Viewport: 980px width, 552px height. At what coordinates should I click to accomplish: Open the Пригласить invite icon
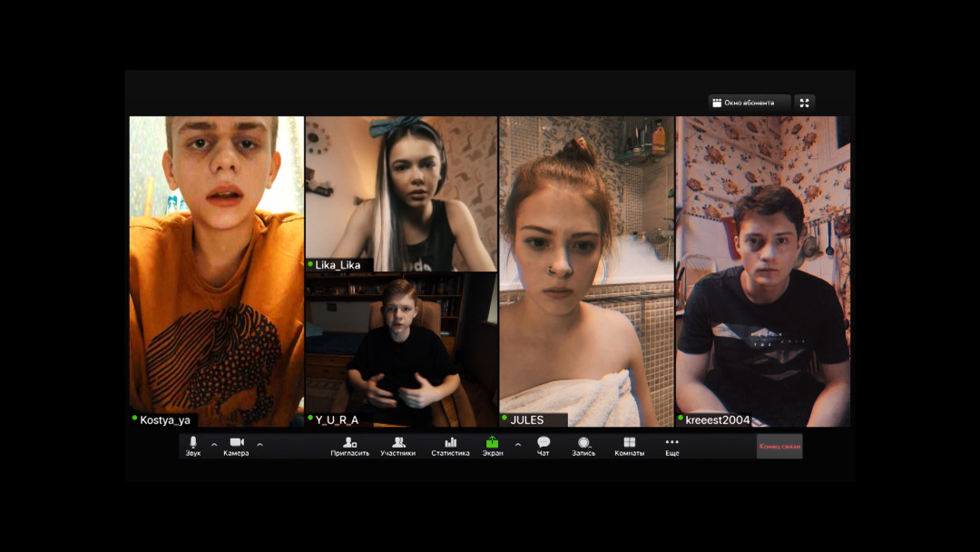click(x=349, y=442)
